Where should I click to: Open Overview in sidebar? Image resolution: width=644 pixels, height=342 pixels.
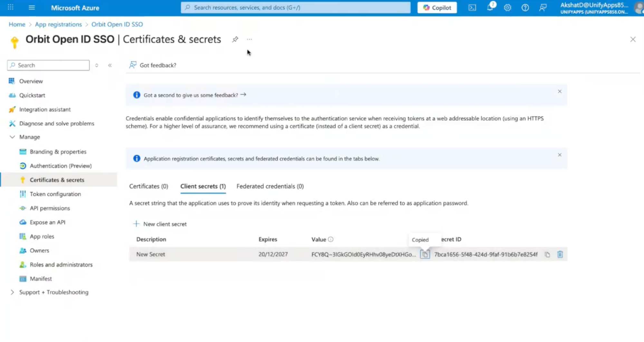(31, 81)
